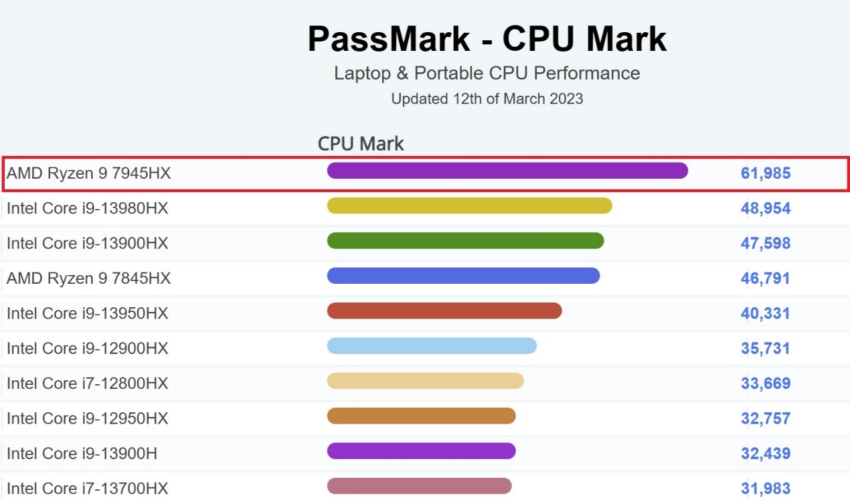Viewport: 850px width, 504px height.
Task: Select the Intel Core i9-13900HX name
Action: (88, 243)
